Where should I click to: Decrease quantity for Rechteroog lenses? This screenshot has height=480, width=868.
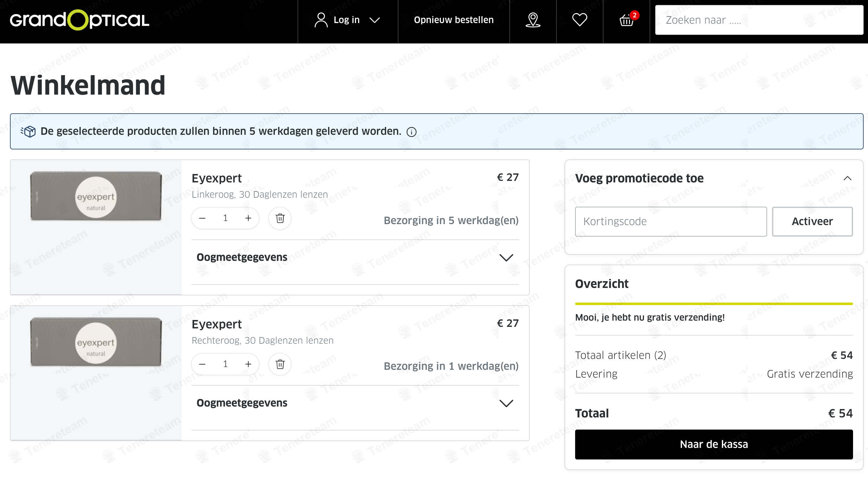point(202,364)
